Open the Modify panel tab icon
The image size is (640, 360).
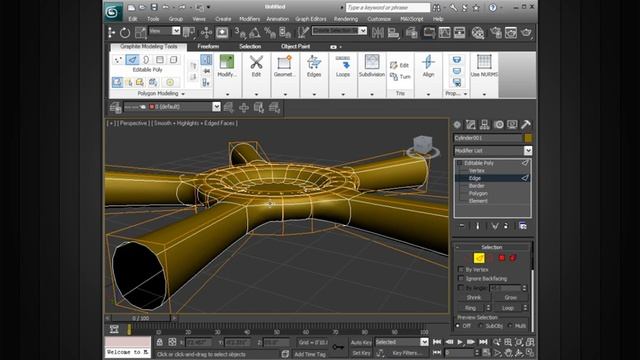coord(471,125)
